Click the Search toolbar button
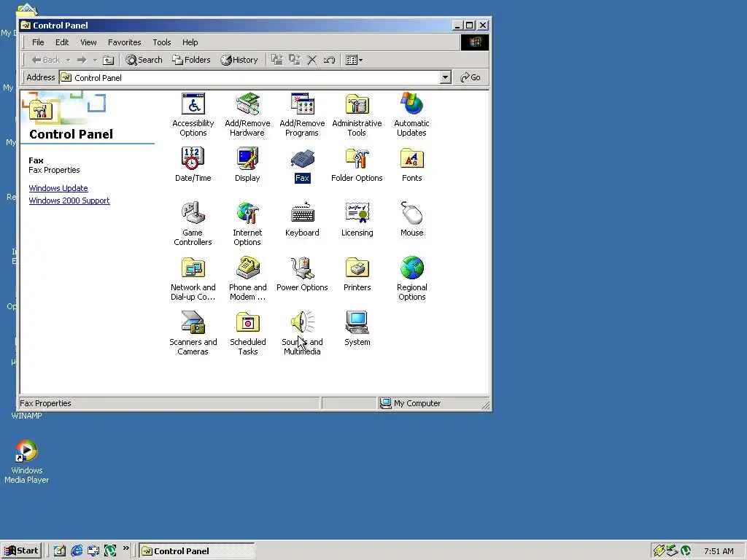The height and width of the screenshot is (560, 747). [144, 60]
